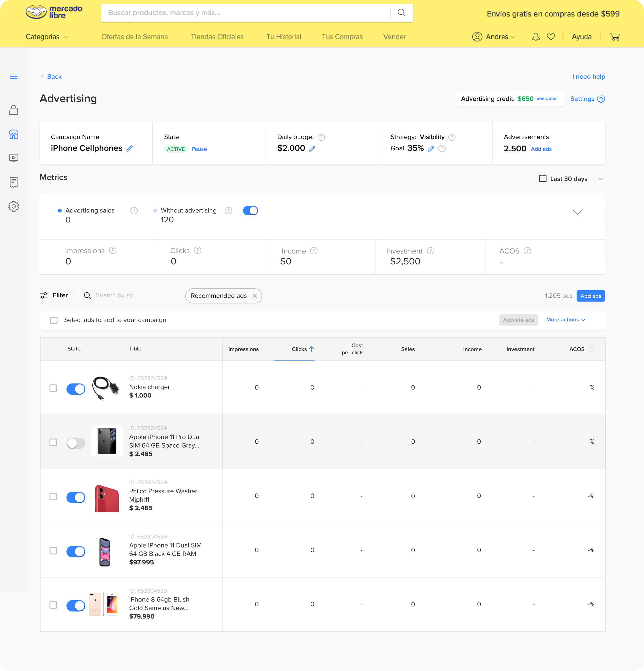The width and height of the screenshot is (644, 671).
Task: Show ACOS help tooltip in metrics
Action: point(527,251)
